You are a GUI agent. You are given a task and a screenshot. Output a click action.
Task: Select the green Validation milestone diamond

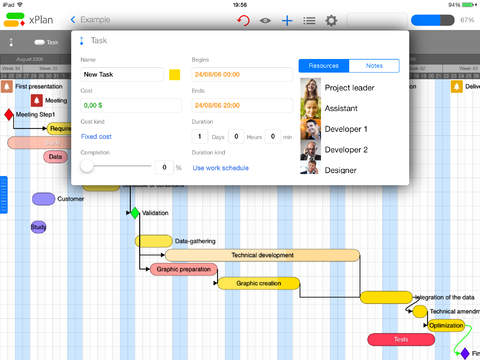coord(135,213)
